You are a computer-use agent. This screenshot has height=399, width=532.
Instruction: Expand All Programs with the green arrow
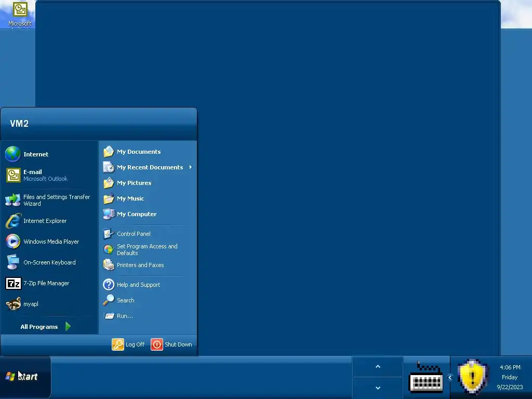[68, 327]
